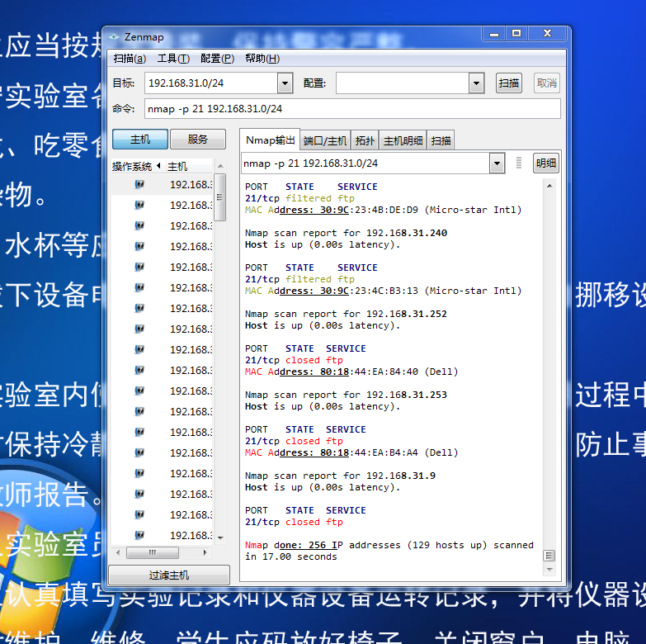
Task: Click the OS icon of the bottommost visible host row
Action: (x=139, y=535)
